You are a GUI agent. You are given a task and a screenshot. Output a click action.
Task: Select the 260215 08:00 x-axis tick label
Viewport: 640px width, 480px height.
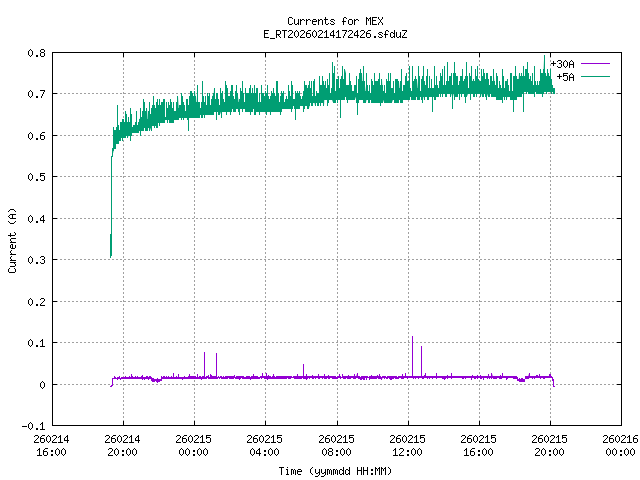[x=337, y=445]
